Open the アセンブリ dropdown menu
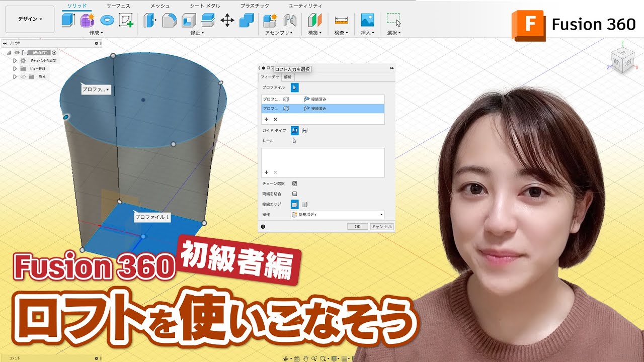The width and height of the screenshot is (644, 362). pyautogui.click(x=279, y=33)
